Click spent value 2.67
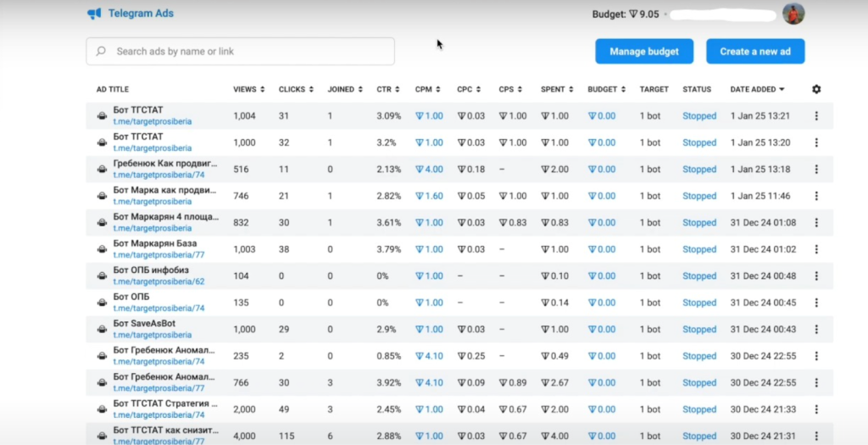 pyautogui.click(x=554, y=382)
